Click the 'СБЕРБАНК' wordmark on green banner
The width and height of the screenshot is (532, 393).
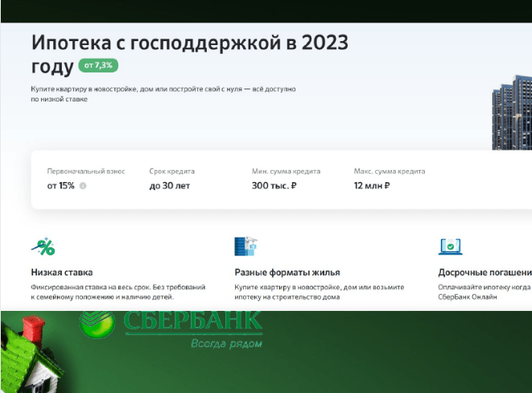pos(193,321)
